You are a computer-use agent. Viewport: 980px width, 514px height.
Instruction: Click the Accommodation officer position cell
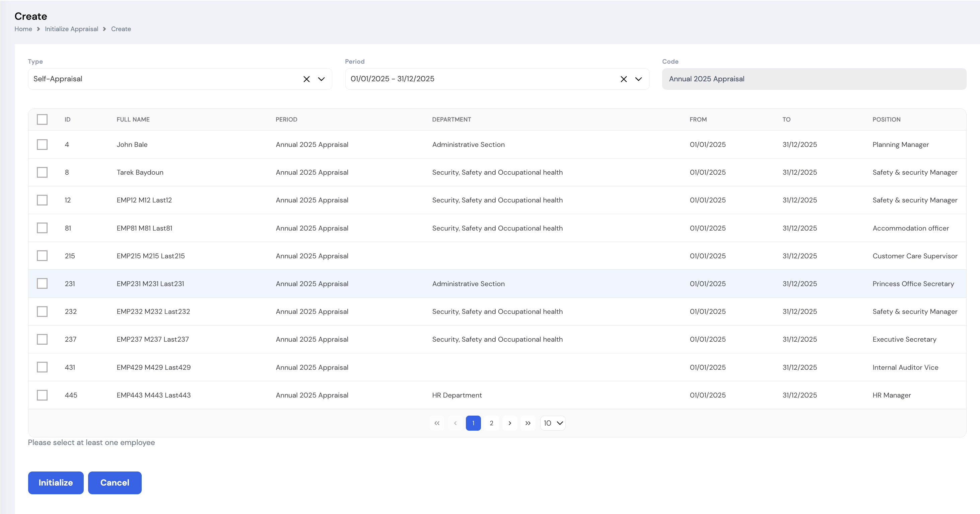click(x=911, y=228)
